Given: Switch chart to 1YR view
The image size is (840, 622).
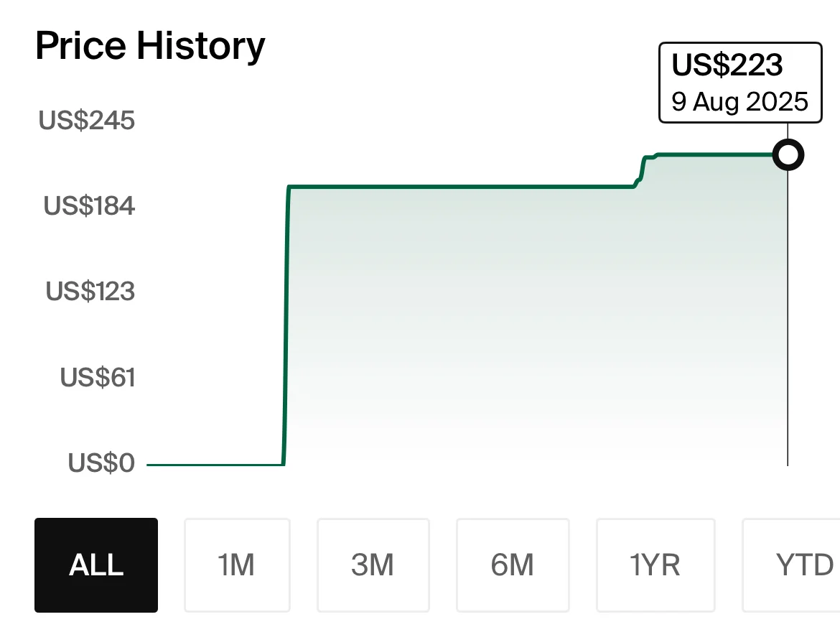Looking at the screenshot, I should tap(655, 565).
